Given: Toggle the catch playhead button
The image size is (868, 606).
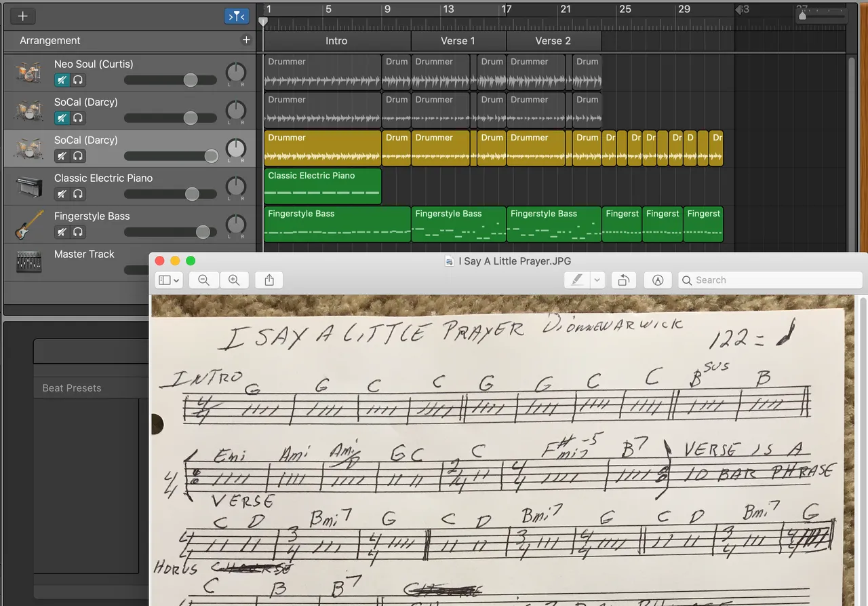Looking at the screenshot, I should (x=236, y=16).
